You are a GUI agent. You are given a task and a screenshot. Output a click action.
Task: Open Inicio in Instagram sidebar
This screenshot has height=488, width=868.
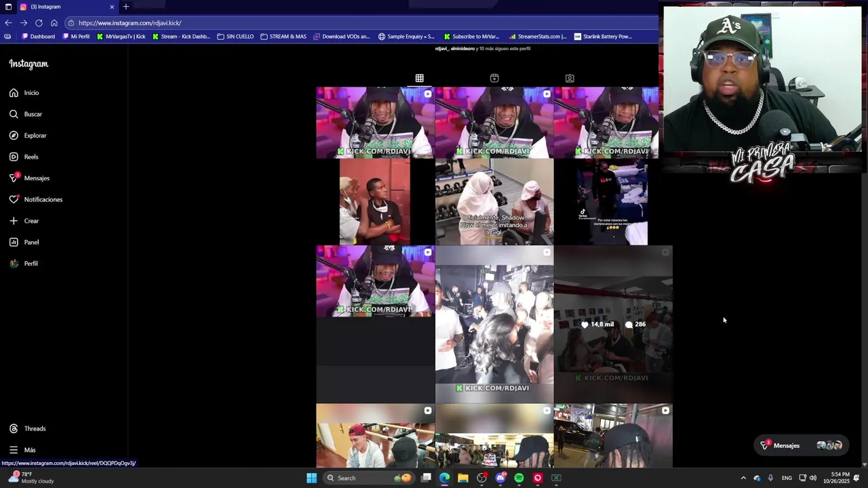tap(24, 93)
